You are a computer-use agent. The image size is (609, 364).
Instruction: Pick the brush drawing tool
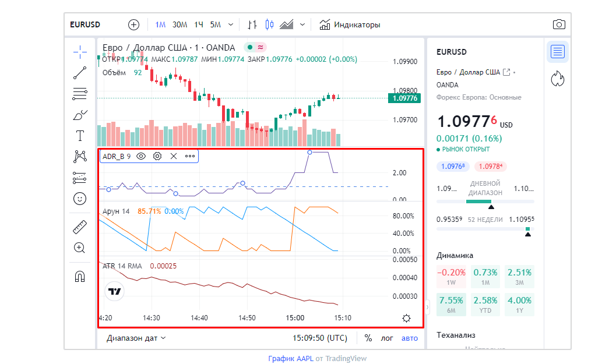pyautogui.click(x=80, y=115)
